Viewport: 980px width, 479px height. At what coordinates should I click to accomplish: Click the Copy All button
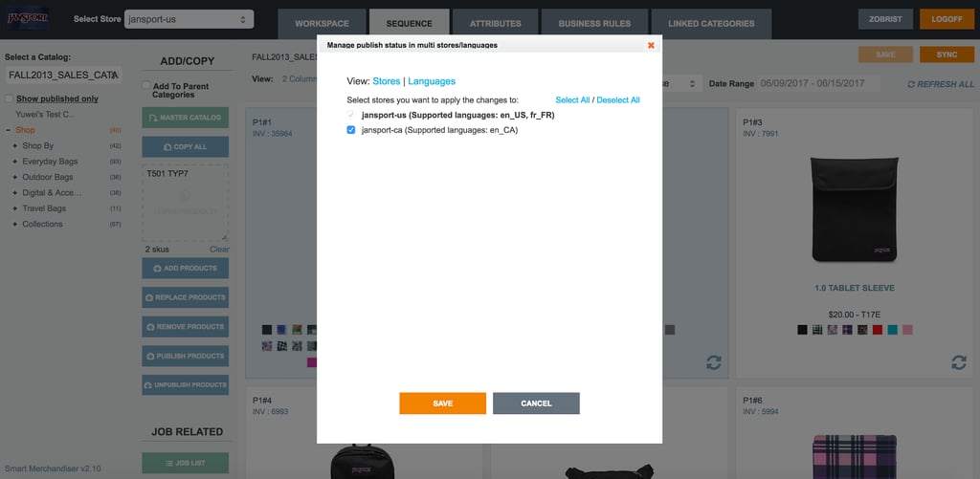(185, 147)
